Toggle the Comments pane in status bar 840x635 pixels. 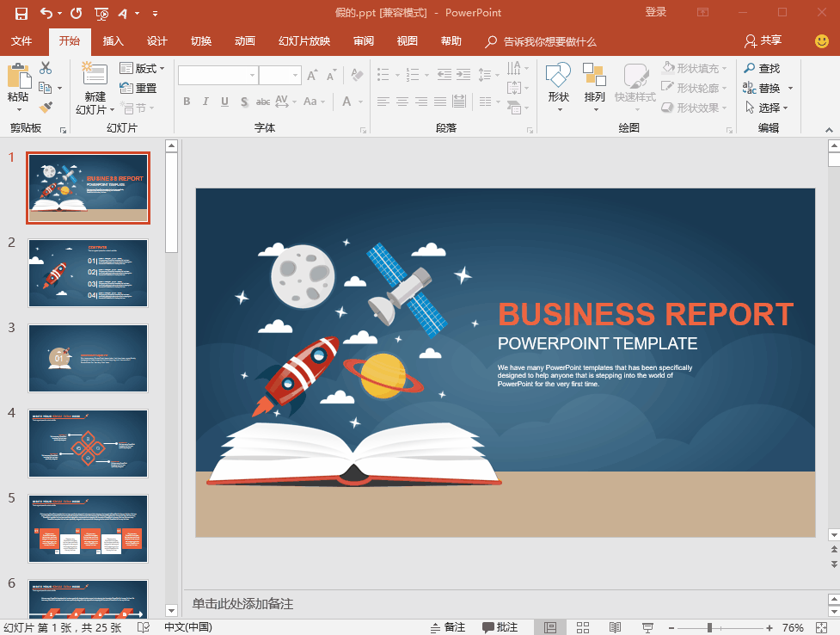500,627
